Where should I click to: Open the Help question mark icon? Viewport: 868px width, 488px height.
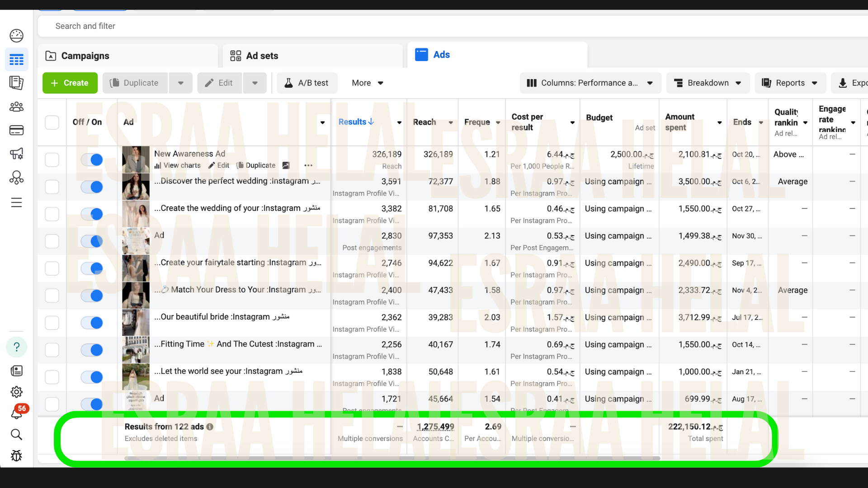coord(17,347)
